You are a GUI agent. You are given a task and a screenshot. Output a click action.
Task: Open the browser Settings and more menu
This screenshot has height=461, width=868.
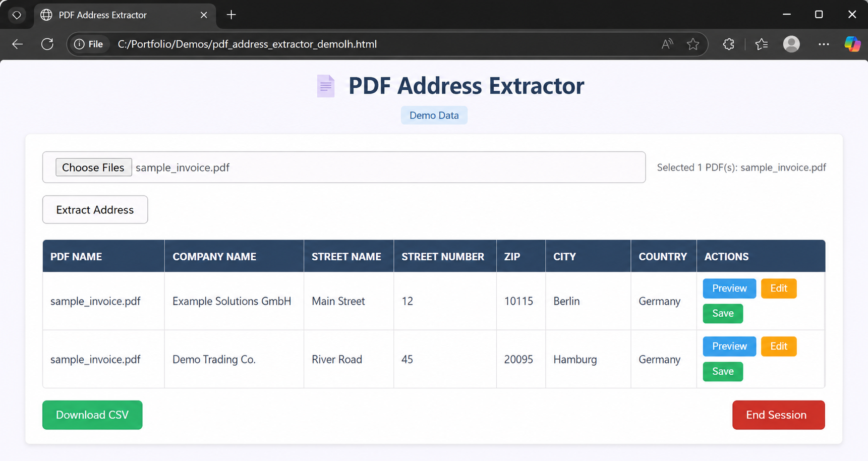(x=824, y=44)
